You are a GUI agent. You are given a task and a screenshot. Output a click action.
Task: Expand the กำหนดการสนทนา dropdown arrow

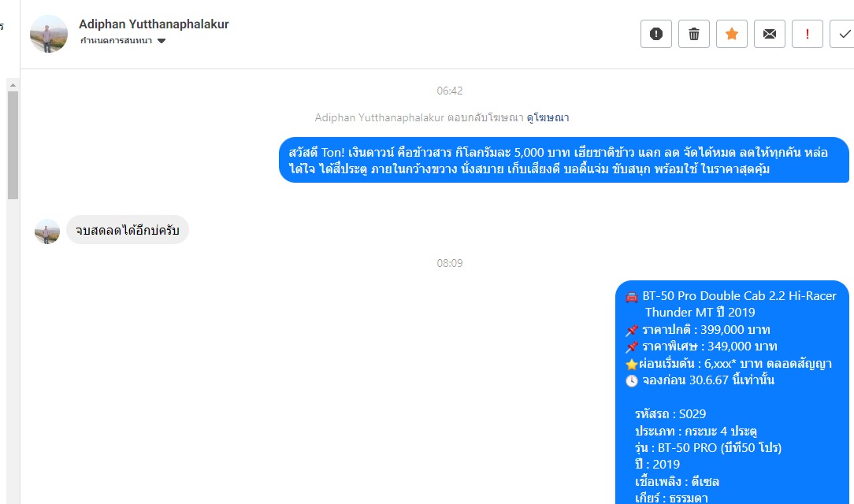click(x=162, y=41)
